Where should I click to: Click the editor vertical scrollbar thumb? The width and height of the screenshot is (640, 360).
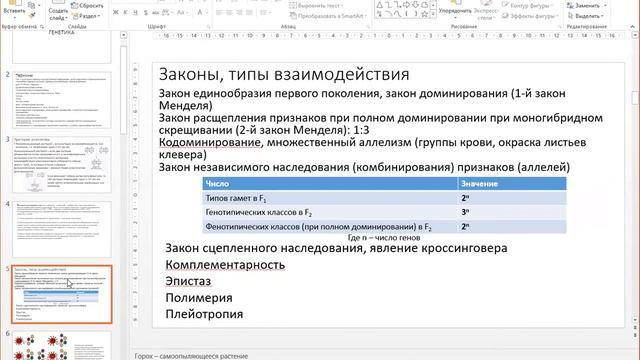click(x=635, y=98)
